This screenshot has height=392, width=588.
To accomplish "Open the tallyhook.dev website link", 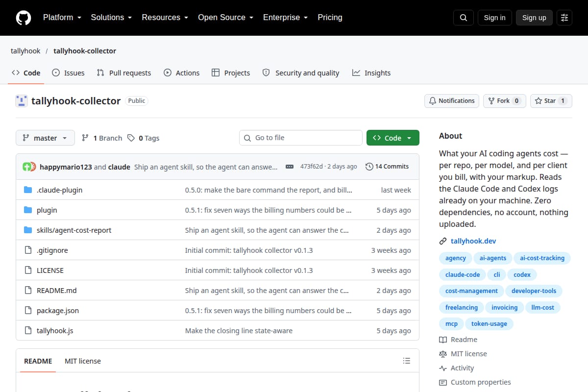I will tap(473, 241).
